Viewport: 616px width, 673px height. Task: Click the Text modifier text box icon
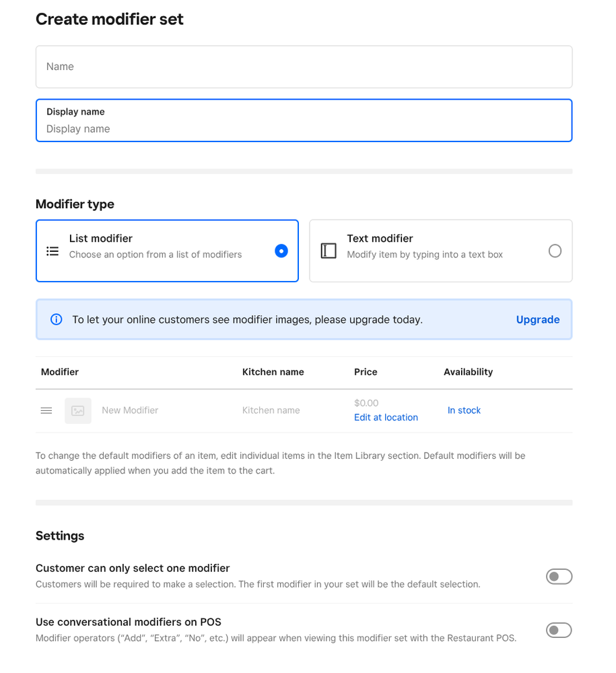pos(329,251)
